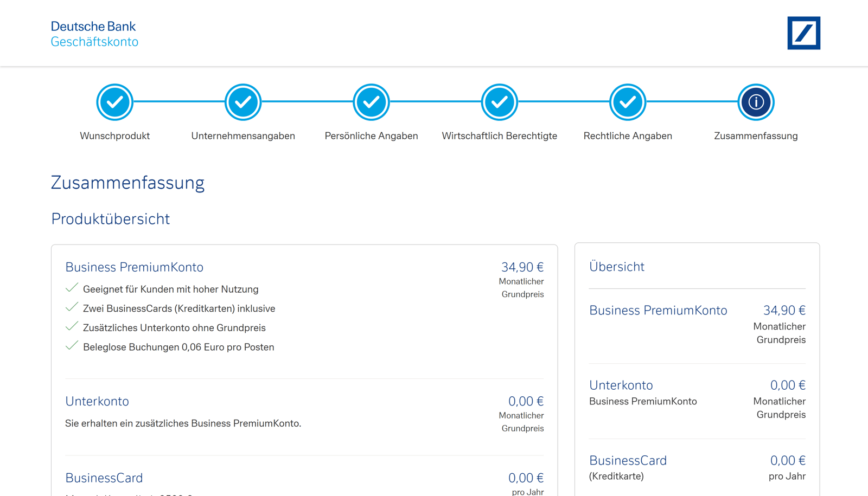Click checkmark beside 'Zusätzliches Unterkonto' feature

point(72,327)
